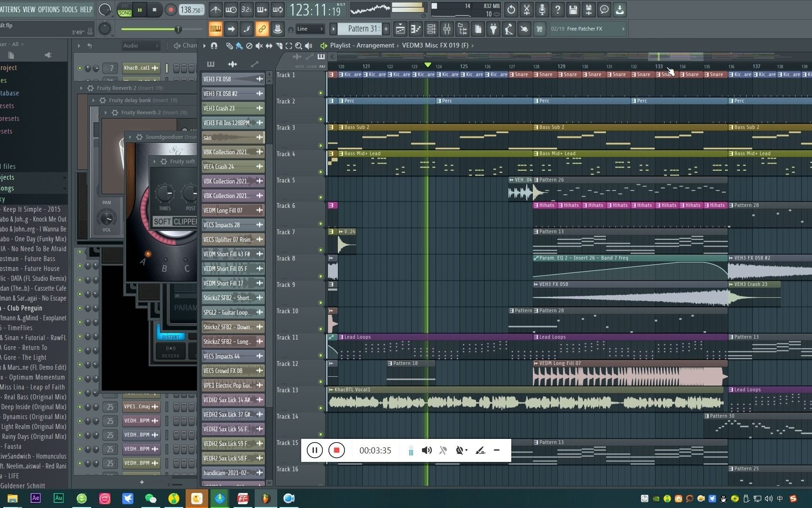Toggle loop recording icon
The width and height of the screenshot is (812, 508).
[277, 9]
